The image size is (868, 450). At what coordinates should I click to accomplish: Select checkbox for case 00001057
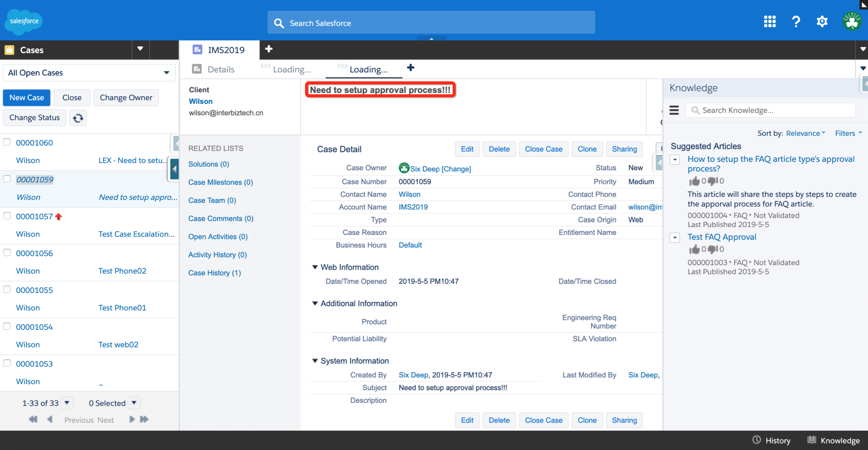tap(7, 216)
